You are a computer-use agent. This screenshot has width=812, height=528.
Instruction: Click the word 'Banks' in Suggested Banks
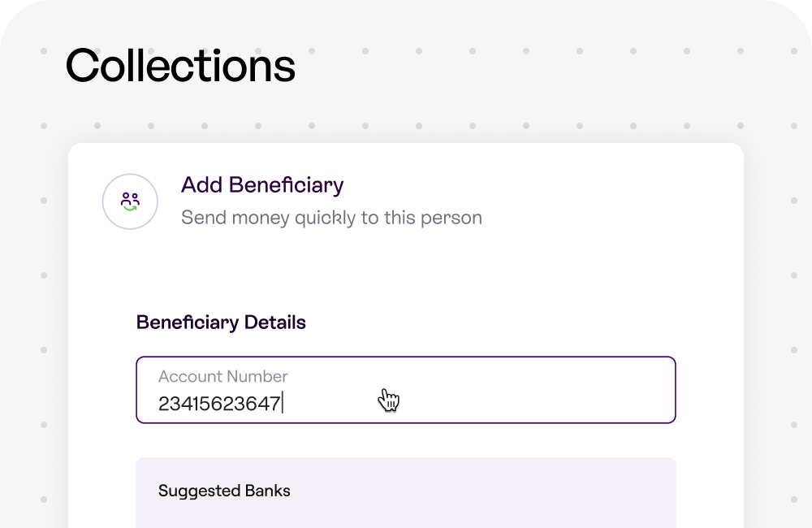(268, 491)
